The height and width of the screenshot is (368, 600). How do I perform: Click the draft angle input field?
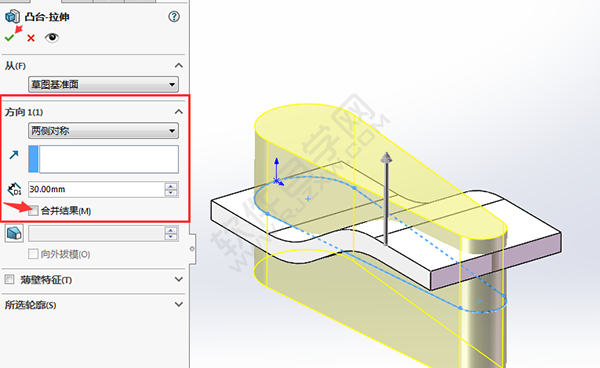click(x=96, y=233)
